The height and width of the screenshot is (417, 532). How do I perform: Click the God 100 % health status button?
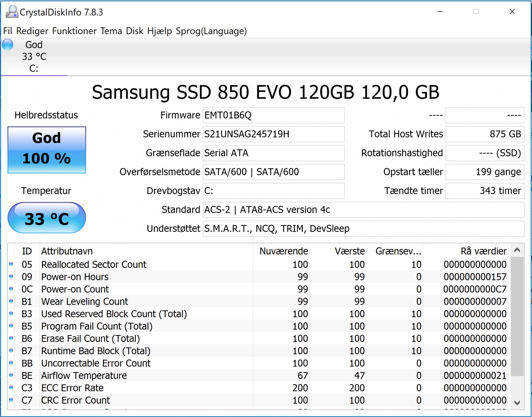(x=47, y=150)
